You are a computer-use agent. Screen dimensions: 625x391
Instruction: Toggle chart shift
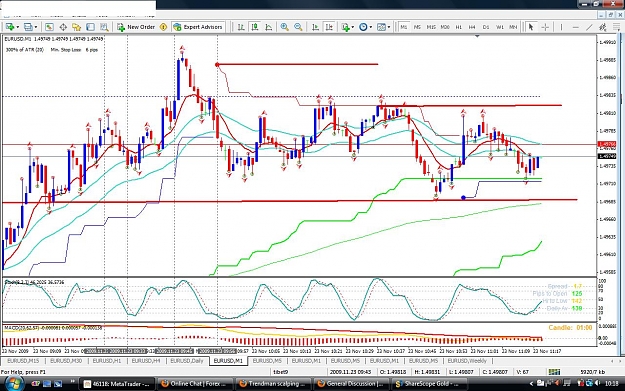pyautogui.click(x=329, y=27)
